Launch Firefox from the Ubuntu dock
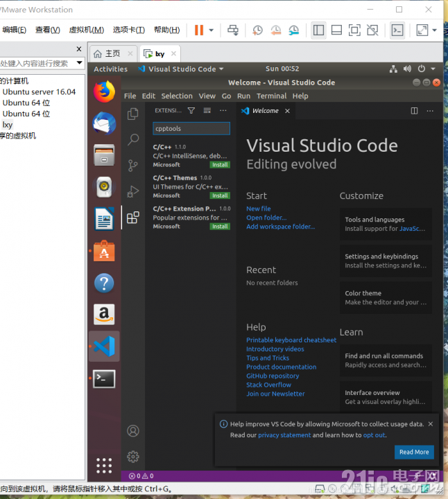 pyautogui.click(x=104, y=91)
